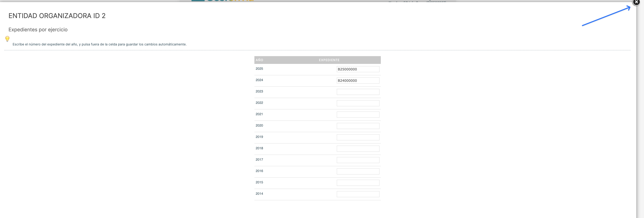Click the lightbulb tip icon
The height and width of the screenshot is (218, 644).
pos(7,39)
